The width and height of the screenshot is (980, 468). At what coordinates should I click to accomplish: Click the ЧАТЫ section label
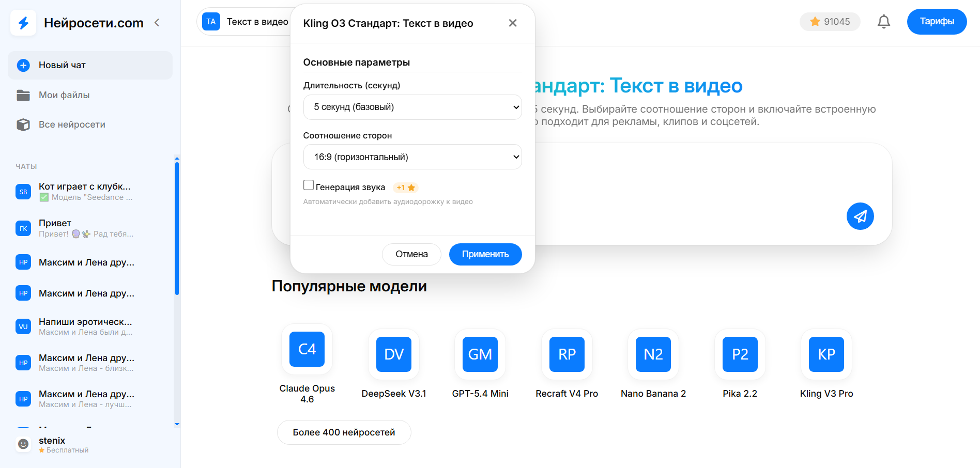[x=26, y=166]
